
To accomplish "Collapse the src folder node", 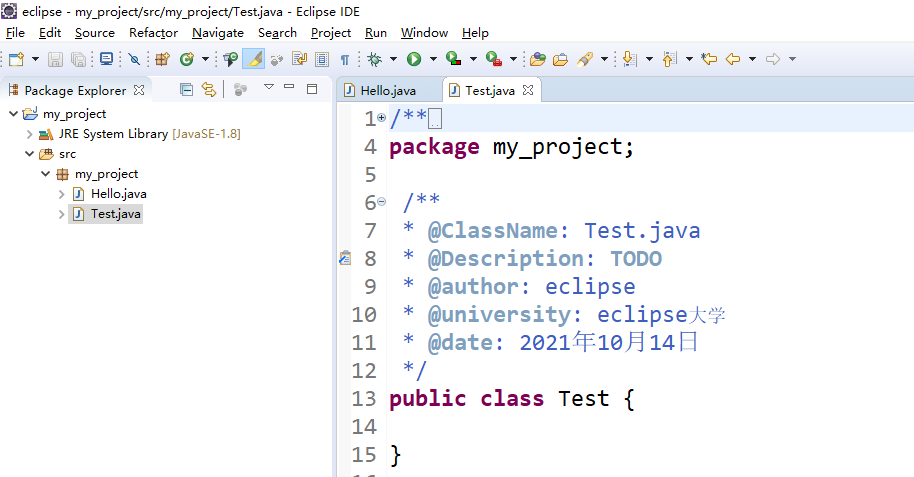I will (29, 154).
